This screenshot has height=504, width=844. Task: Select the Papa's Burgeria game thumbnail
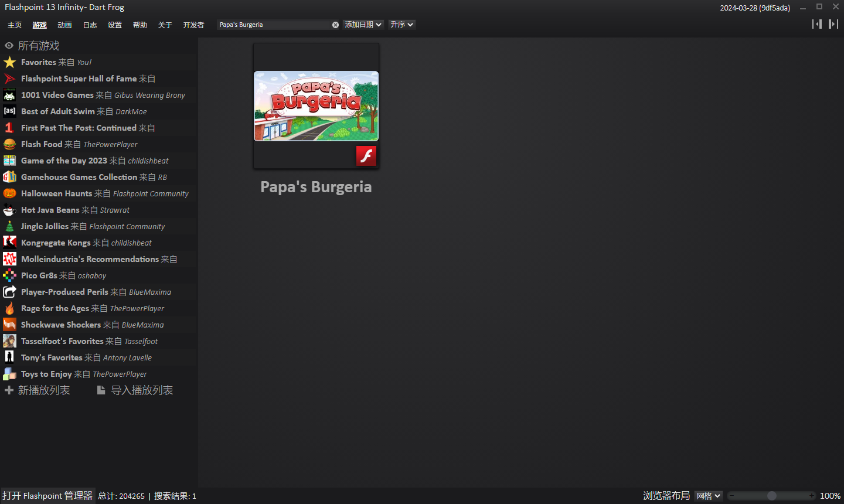pos(316,106)
